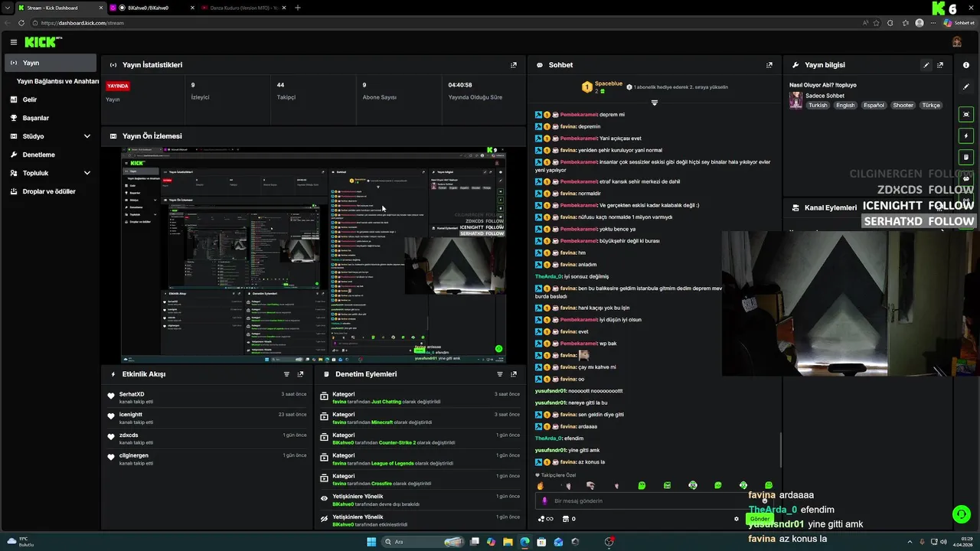Collapse the chat leaderboard chevron
This screenshot has width=980, height=551.
pos(655,103)
